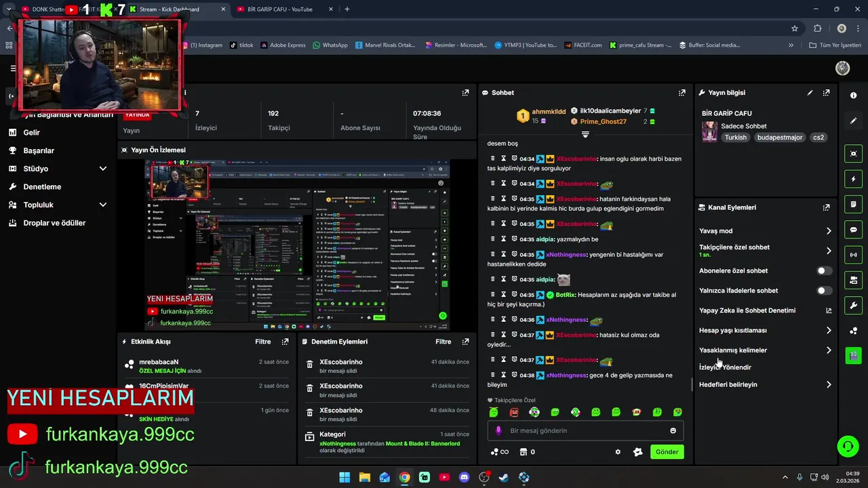Open Hedefleri belirleyin arrow
This screenshot has width=868, height=488.
(828, 384)
